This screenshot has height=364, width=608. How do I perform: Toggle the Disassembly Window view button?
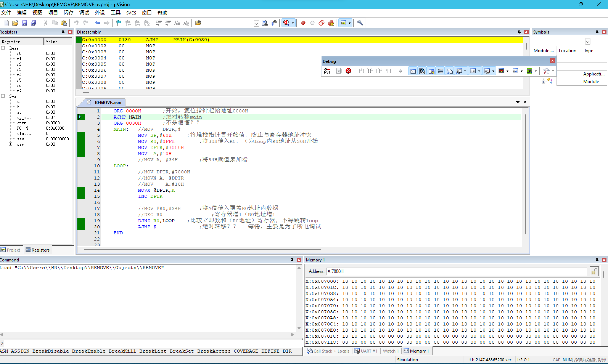tap(422, 71)
